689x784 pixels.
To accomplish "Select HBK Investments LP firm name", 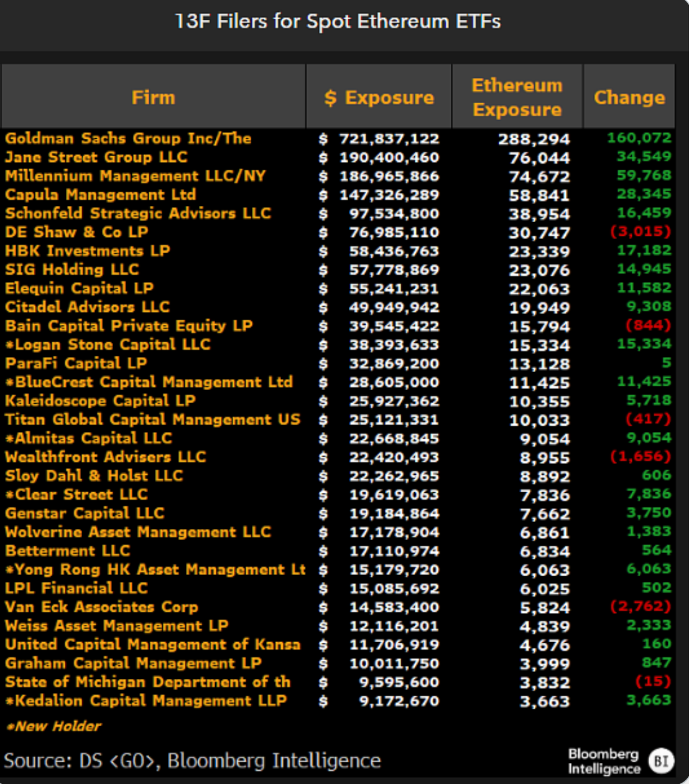I will tap(88, 251).
